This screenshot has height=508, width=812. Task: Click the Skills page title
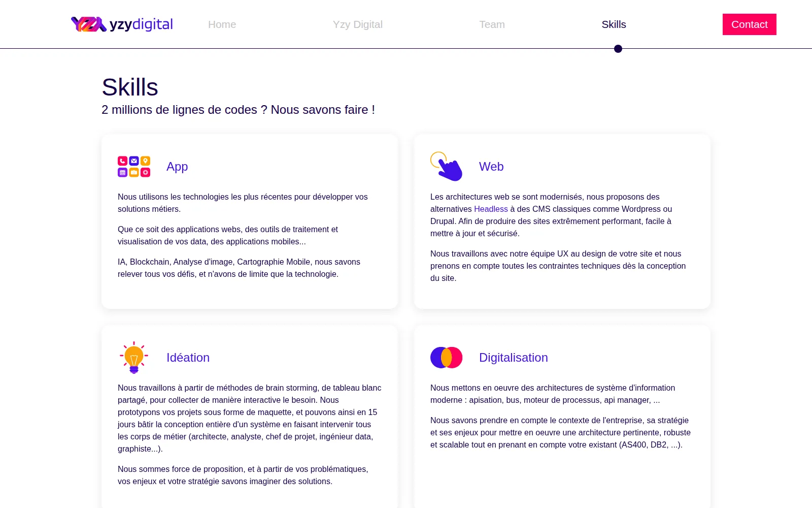[130, 87]
